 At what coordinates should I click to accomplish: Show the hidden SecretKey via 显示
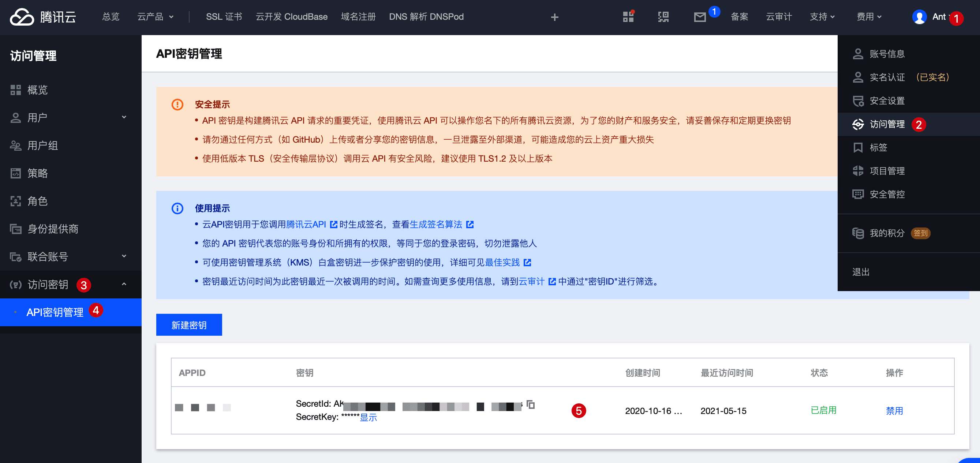tap(368, 417)
